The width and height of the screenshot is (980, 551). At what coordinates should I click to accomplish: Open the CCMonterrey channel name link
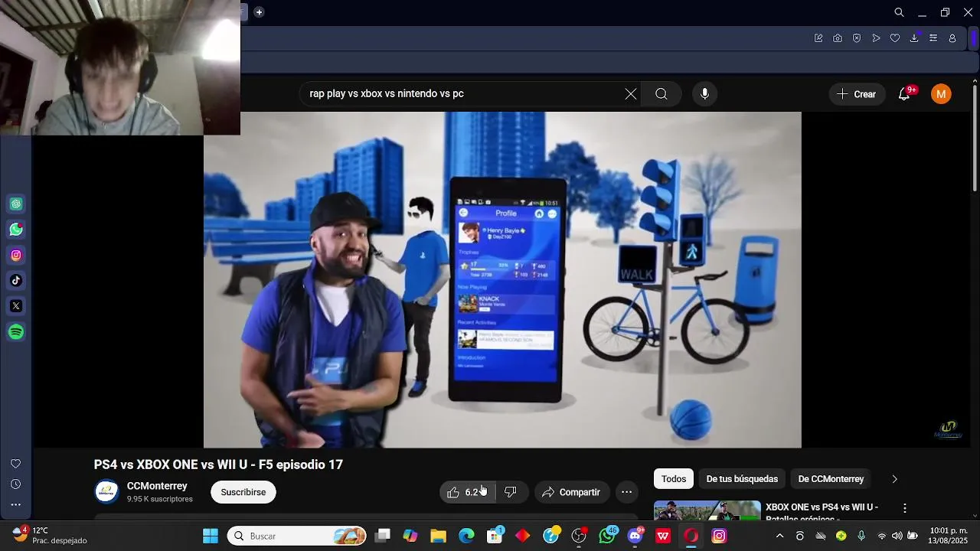(157, 486)
